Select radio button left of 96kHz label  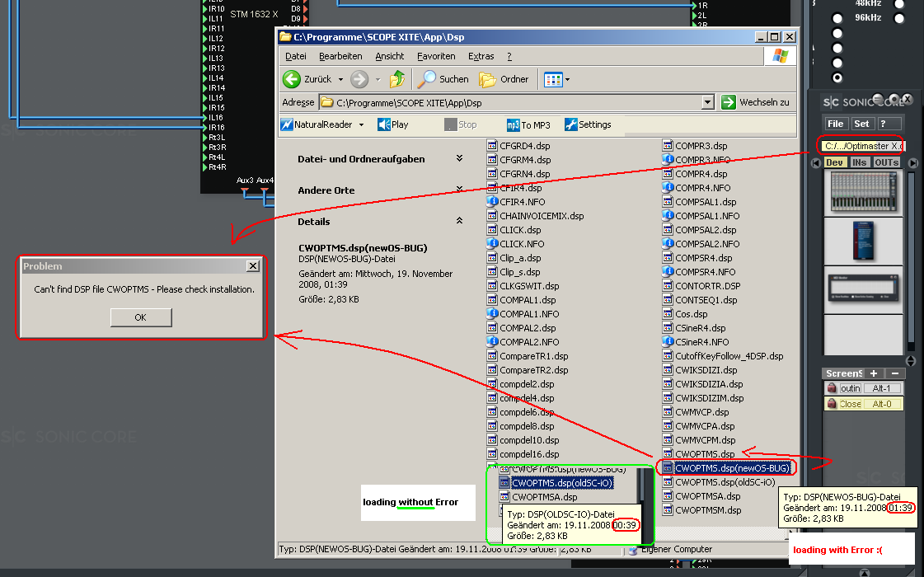[x=837, y=18]
